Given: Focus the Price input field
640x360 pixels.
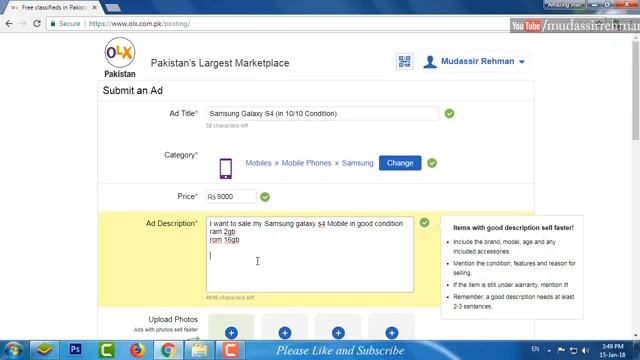Looking at the screenshot, I should point(231,197).
